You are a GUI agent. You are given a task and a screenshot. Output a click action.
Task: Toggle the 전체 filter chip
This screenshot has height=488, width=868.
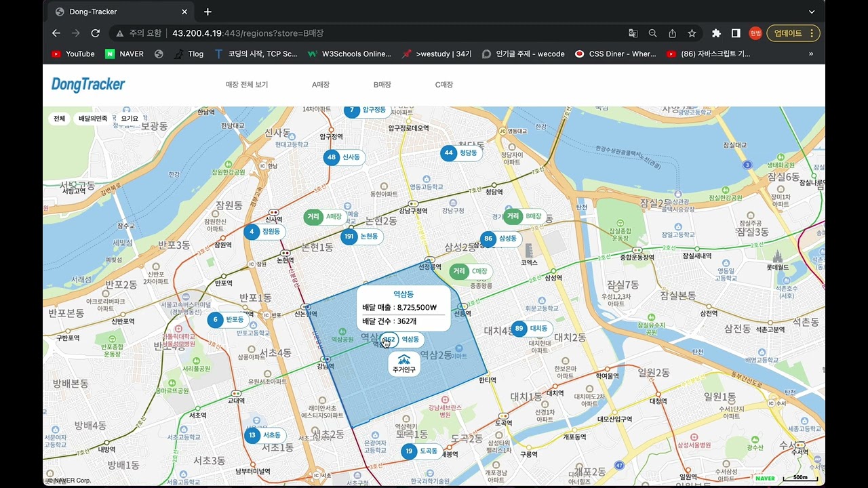coord(60,119)
